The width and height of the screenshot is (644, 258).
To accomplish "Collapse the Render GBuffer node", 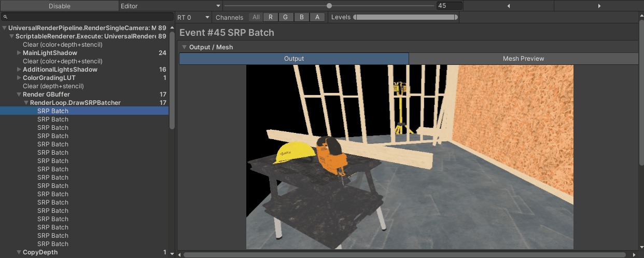I will point(19,94).
